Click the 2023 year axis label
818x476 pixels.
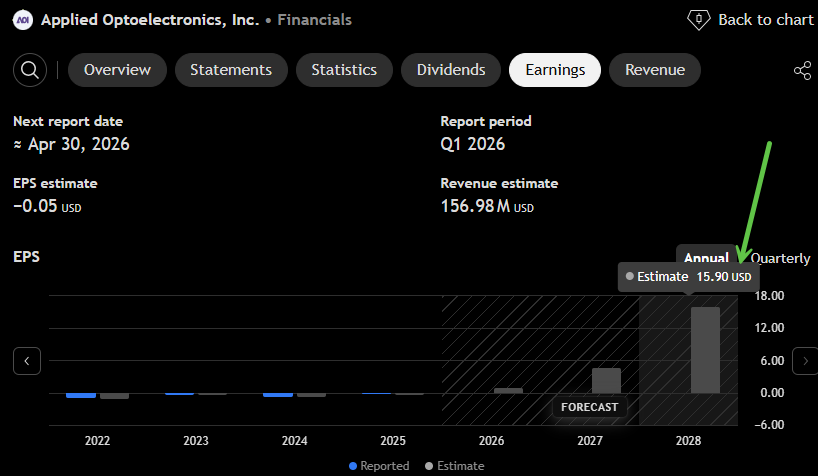[196, 441]
